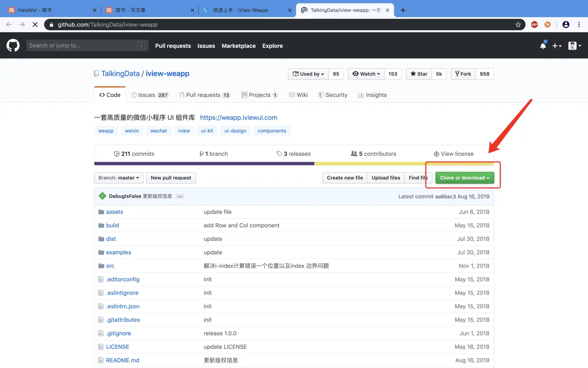Expand the Watch dropdown

pyautogui.click(x=366, y=74)
